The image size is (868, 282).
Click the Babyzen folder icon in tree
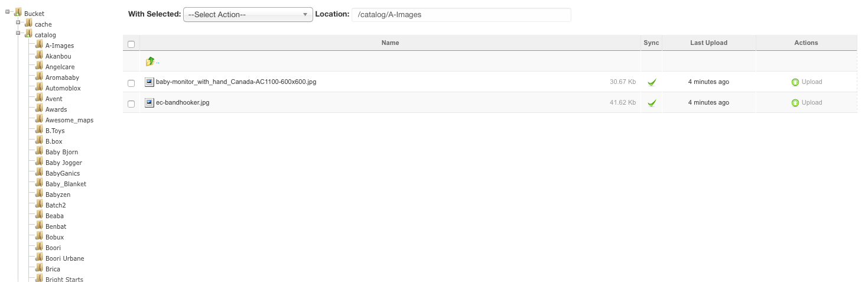(39, 194)
